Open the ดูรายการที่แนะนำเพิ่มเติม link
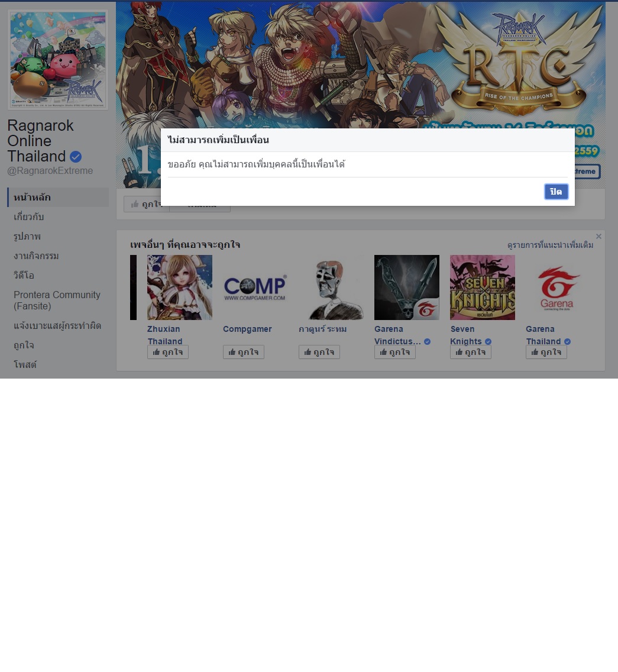 [550, 245]
